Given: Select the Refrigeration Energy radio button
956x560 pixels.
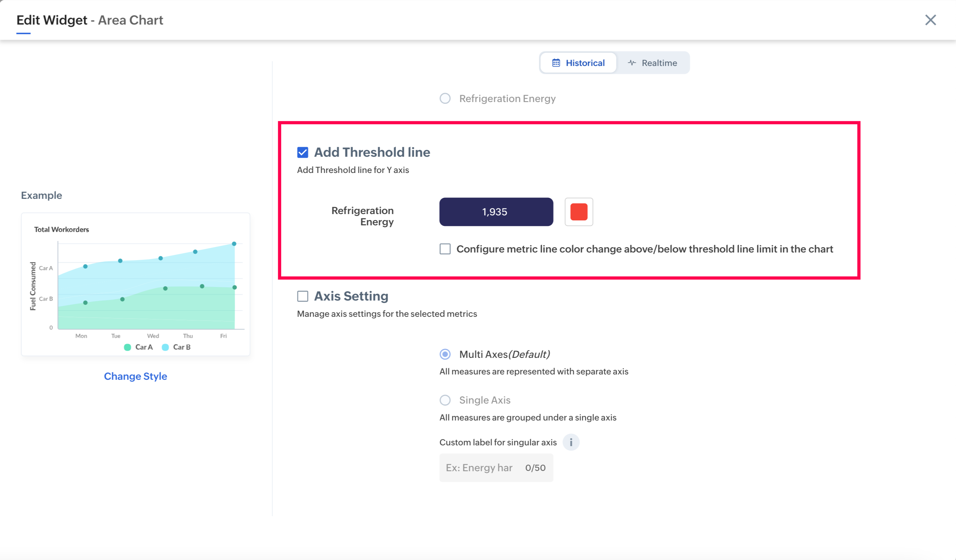Looking at the screenshot, I should coord(445,98).
